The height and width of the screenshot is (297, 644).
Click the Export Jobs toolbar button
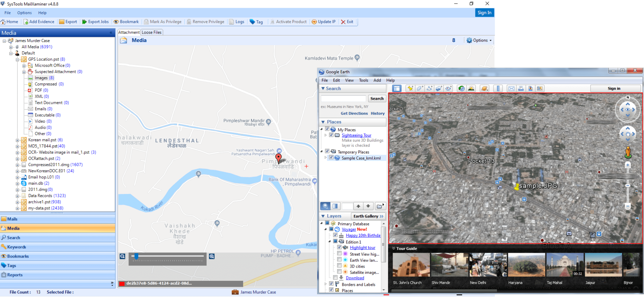pyautogui.click(x=95, y=22)
